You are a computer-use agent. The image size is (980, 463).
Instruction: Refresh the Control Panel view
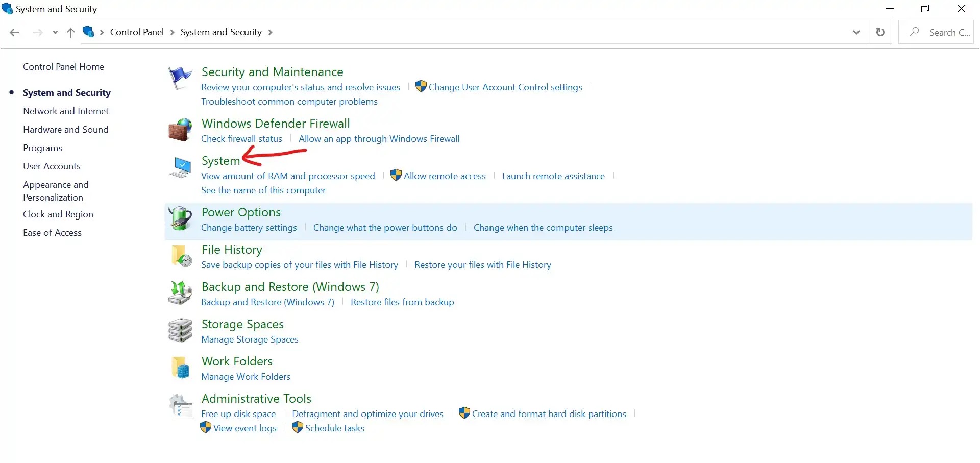[880, 32]
